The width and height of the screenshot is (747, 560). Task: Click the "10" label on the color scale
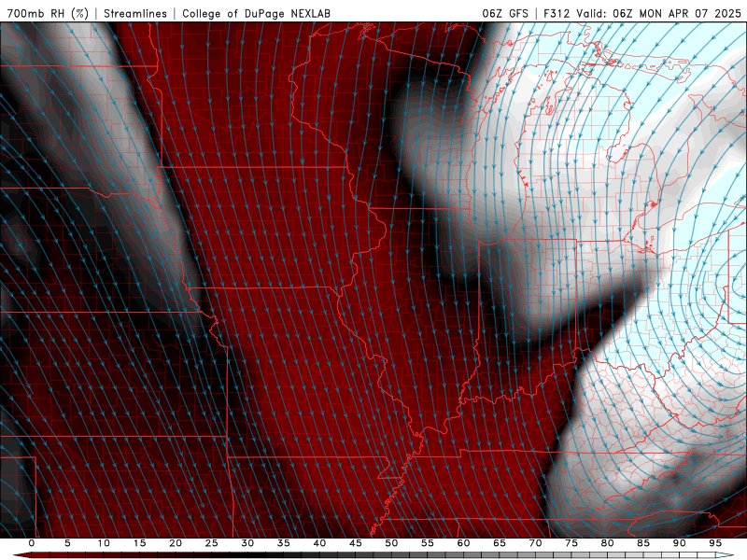[x=104, y=543]
